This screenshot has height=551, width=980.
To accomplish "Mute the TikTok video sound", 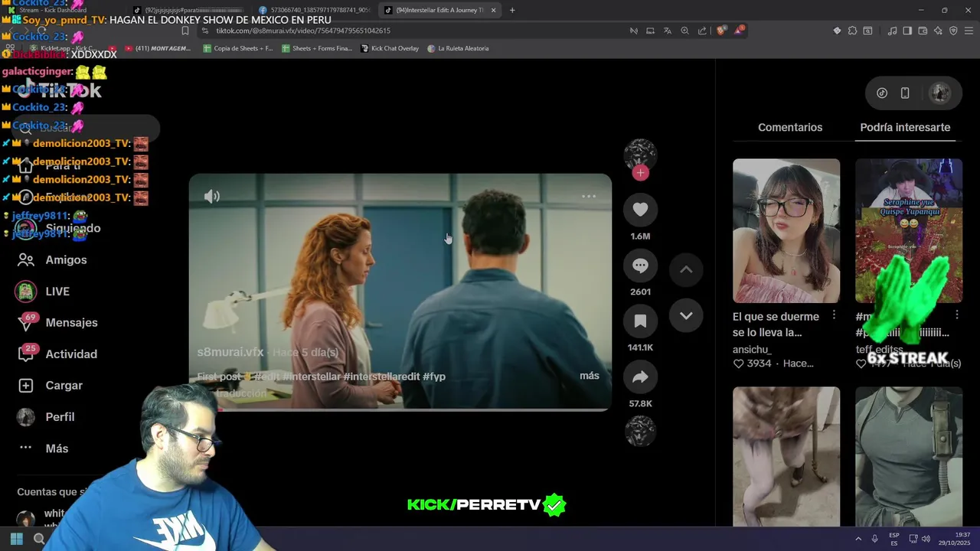I will point(212,197).
